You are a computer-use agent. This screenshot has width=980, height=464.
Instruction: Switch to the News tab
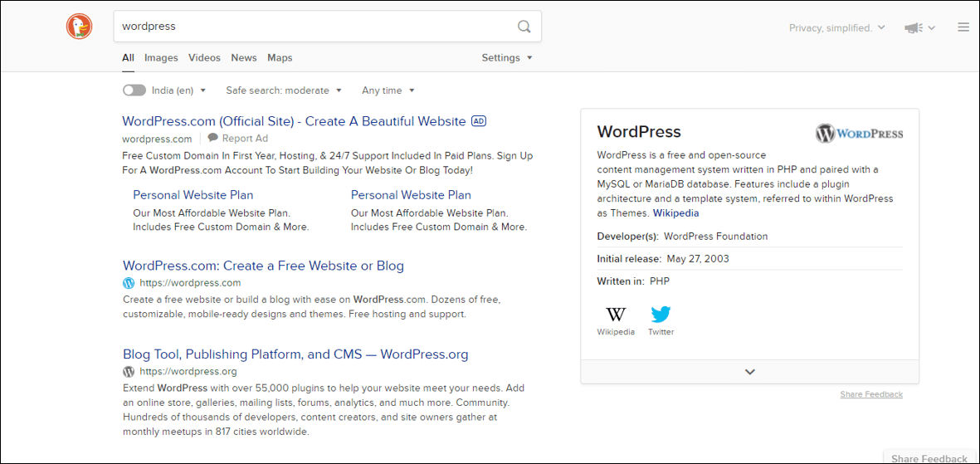pyautogui.click(x=244, y=57)
